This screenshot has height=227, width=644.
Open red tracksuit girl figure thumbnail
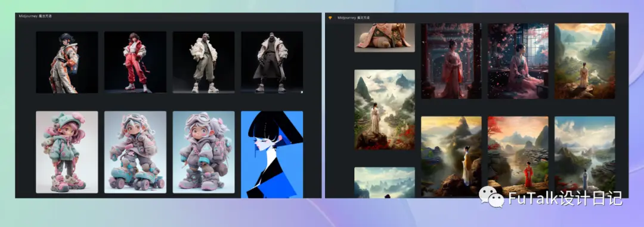tap(135, 63)
